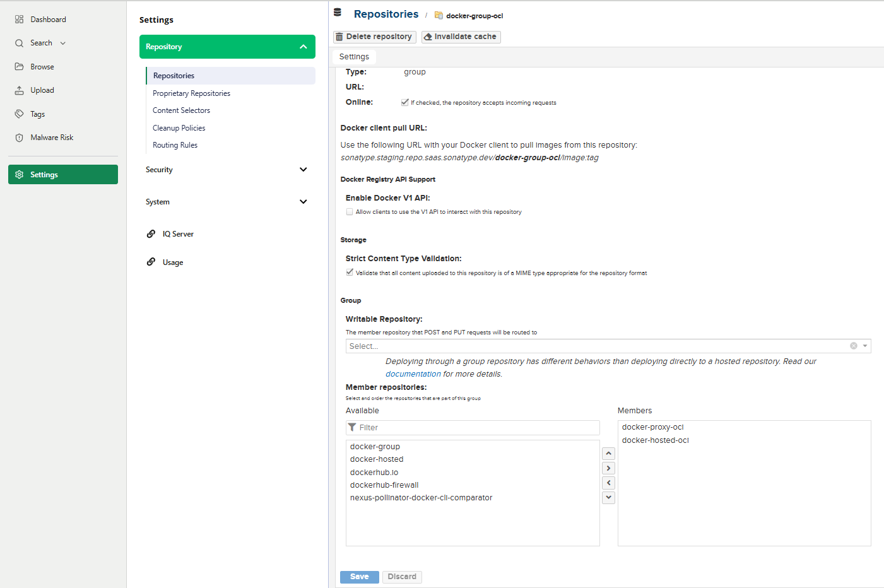The image size is (884, 588).
Task: Click the Repositories database icon in header
Action: pyautogui.click(x=338, y=13)
